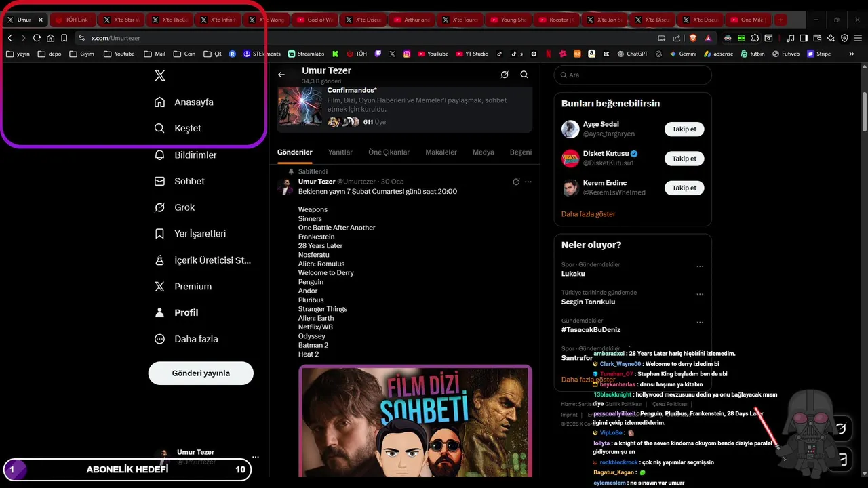This screenshot has height=488, width=868.
Task: Click the Gönderi yayınla button
Action: (x=201, y=373)
